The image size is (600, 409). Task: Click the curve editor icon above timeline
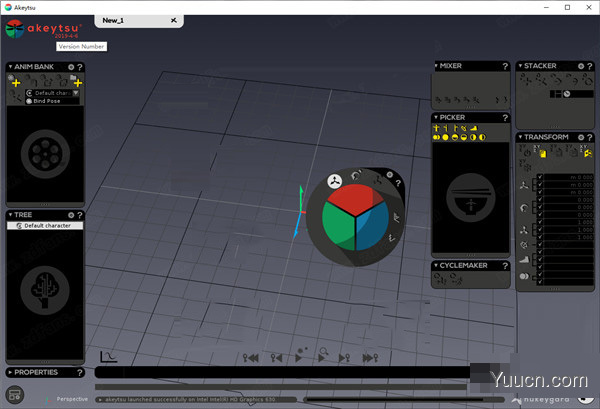click(x=108, y=356)
